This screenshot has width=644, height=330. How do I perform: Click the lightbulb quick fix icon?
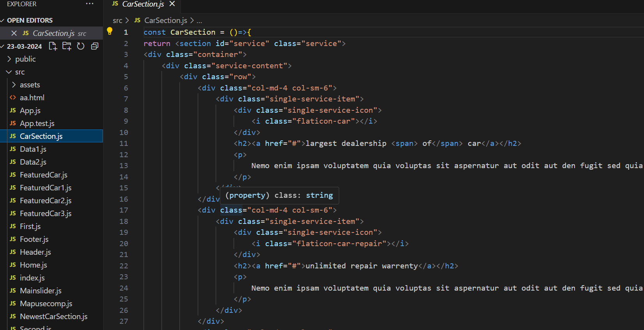pos(110,31)
